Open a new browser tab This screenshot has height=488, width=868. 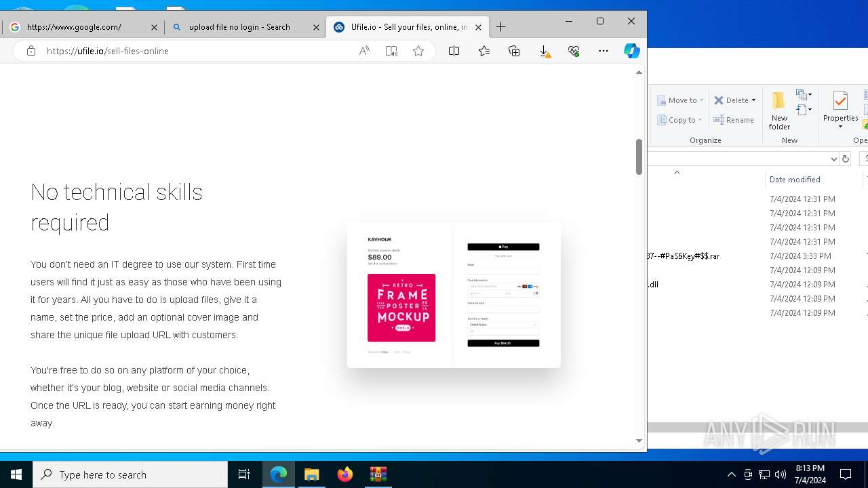pos(500,27)
